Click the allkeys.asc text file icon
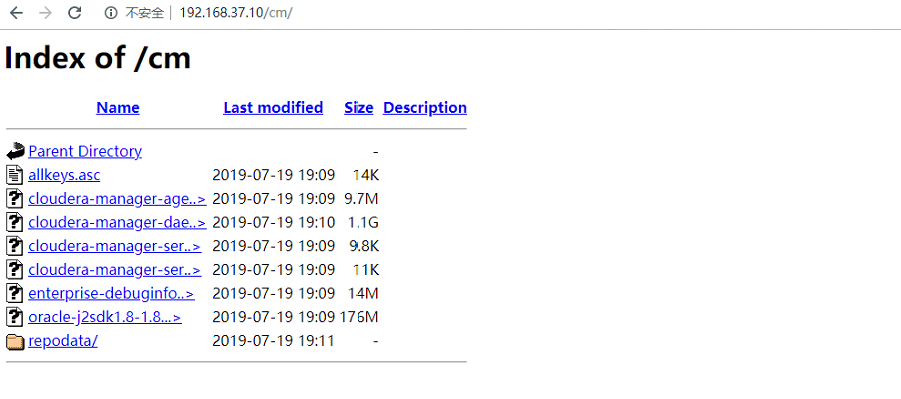Screen dimensions: 901x399 click(15, 175)
